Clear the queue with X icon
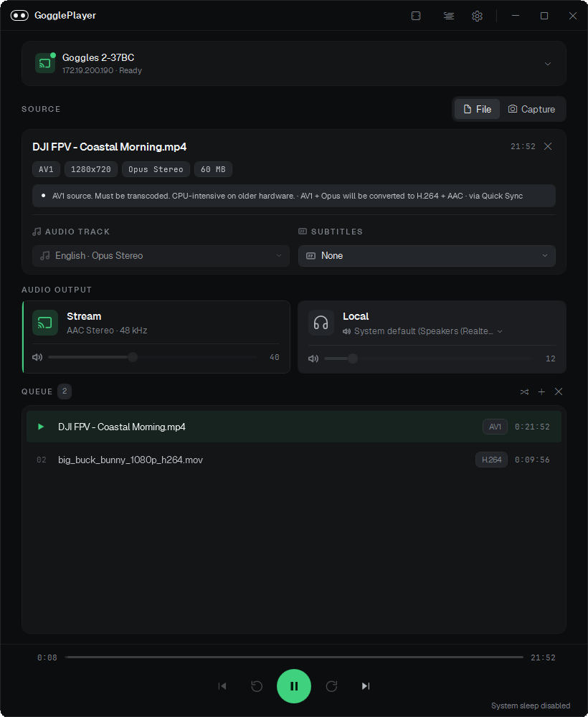This screenshot has height=717, width=588. pyautogui.click(x=559, y=392)
